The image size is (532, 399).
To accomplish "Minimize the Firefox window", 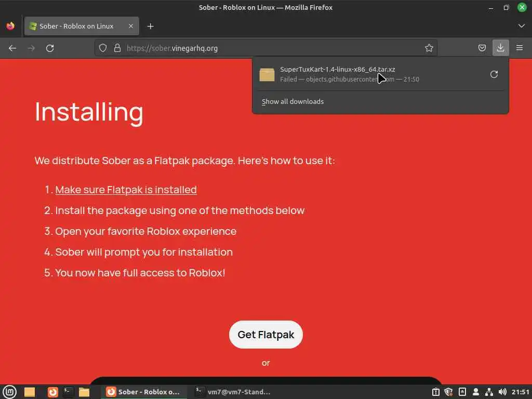I will click(490, 7).
